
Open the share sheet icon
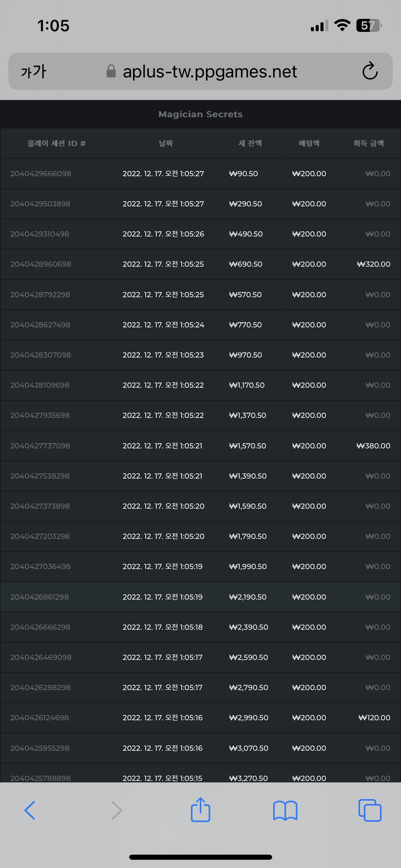[x=200, y=809]
